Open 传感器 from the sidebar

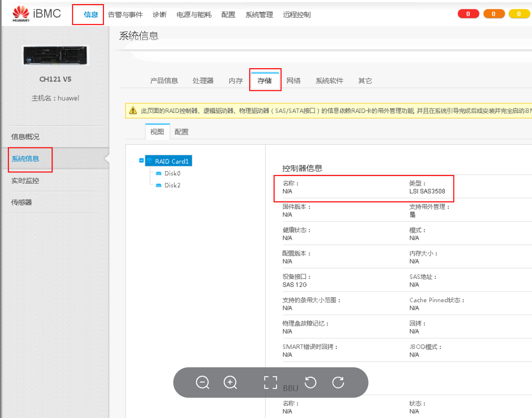22,202
